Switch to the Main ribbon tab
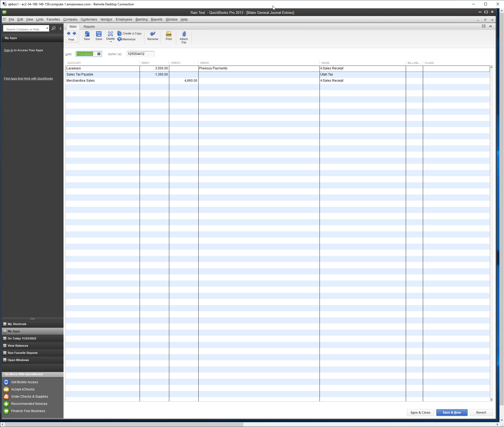 [73, 27]
